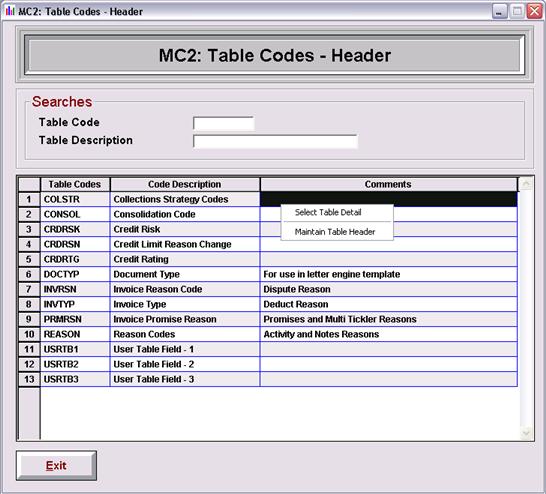Focus the Table Description search field
546x494 pixels.
[x=275, y=141]
